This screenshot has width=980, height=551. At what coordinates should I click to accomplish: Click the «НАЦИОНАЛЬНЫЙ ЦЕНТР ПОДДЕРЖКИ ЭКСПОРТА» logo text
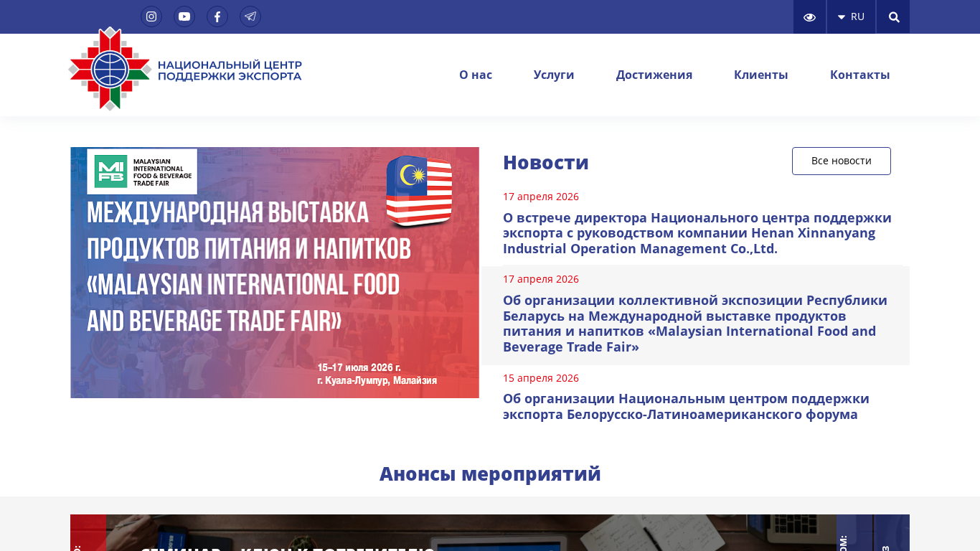[x=230, y=70]
